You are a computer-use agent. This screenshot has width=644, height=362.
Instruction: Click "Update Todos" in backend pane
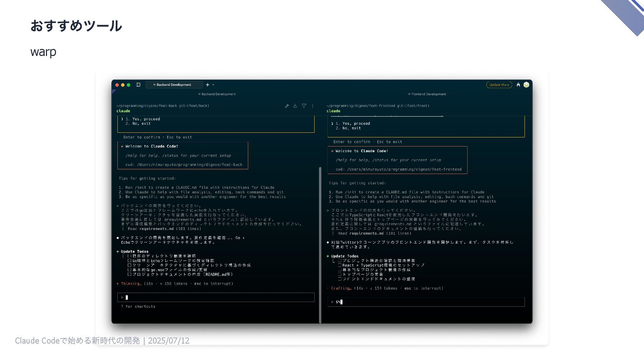click(135, 252)
